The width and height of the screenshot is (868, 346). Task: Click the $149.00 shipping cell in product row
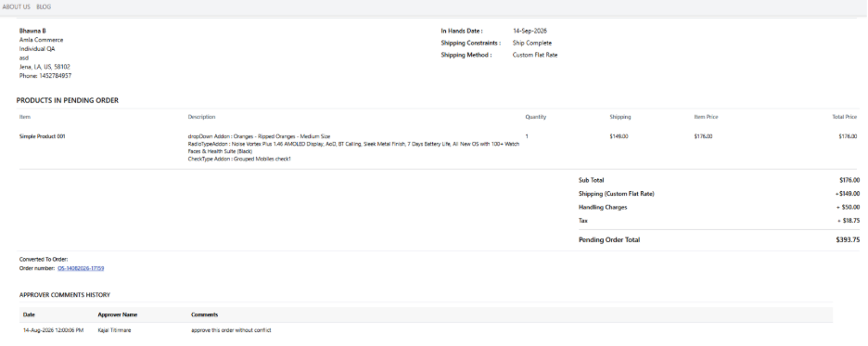coord(619,136)
